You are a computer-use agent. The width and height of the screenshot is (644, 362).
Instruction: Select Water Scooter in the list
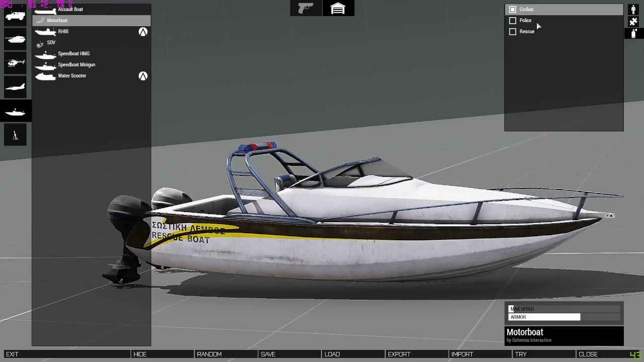pos(91,76)
